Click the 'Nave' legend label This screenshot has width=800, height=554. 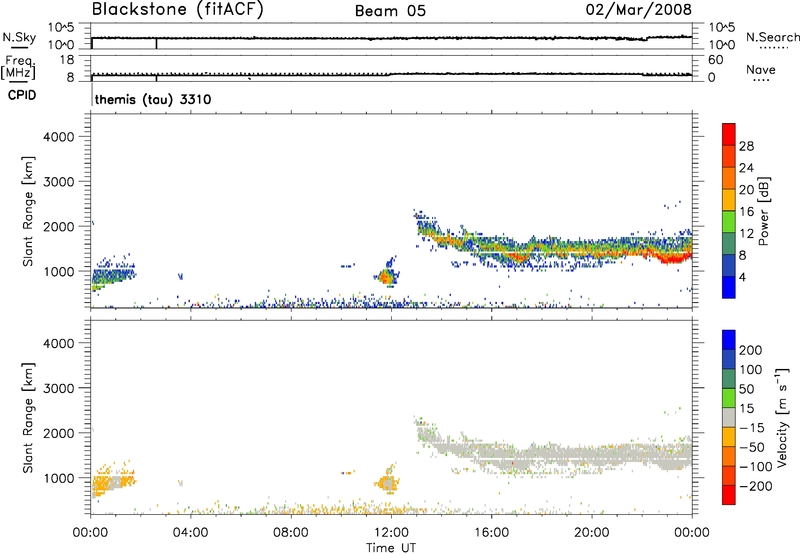761,70
